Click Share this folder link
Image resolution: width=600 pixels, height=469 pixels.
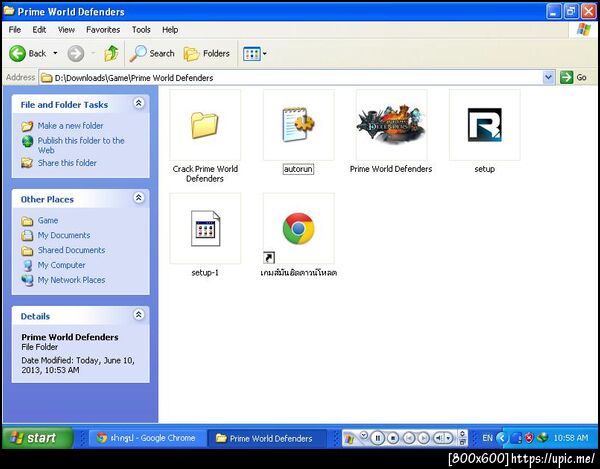click(67, 163)
